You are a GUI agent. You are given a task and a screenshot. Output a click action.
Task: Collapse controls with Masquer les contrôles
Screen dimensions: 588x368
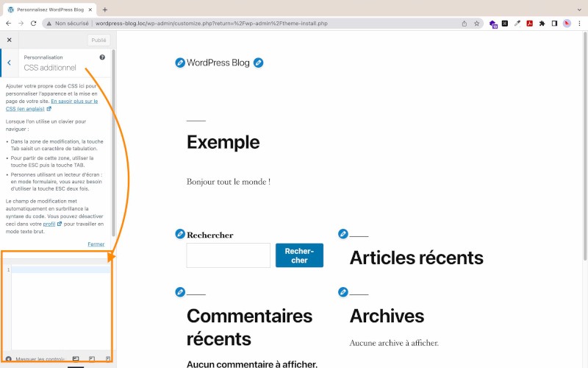[33, 359]
